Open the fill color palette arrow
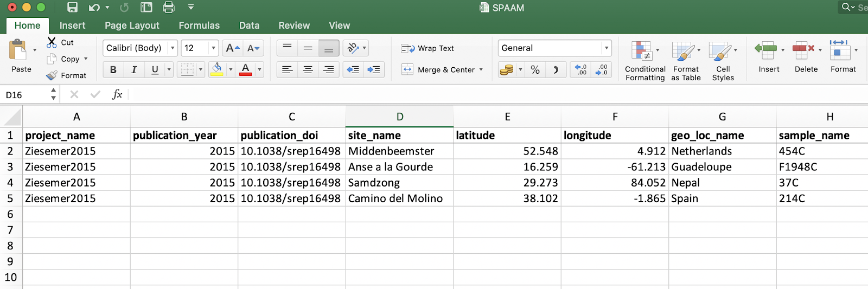The image size is (868, 289). click(x=231, y=69)
